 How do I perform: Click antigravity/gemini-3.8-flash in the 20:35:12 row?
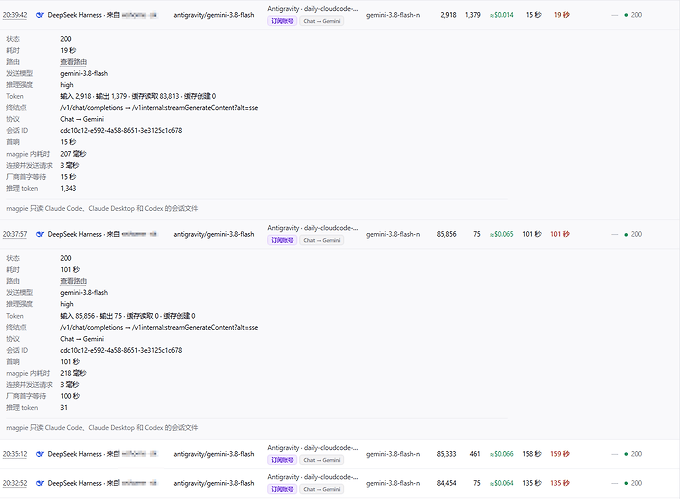214,454
